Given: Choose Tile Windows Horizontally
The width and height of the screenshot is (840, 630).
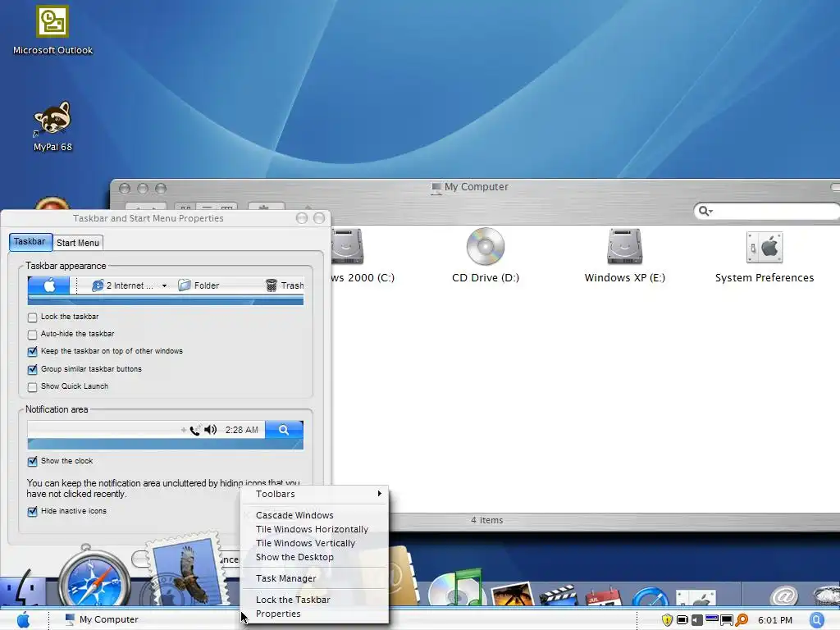Looking at the screenshot, I should [x=314, y=529].
